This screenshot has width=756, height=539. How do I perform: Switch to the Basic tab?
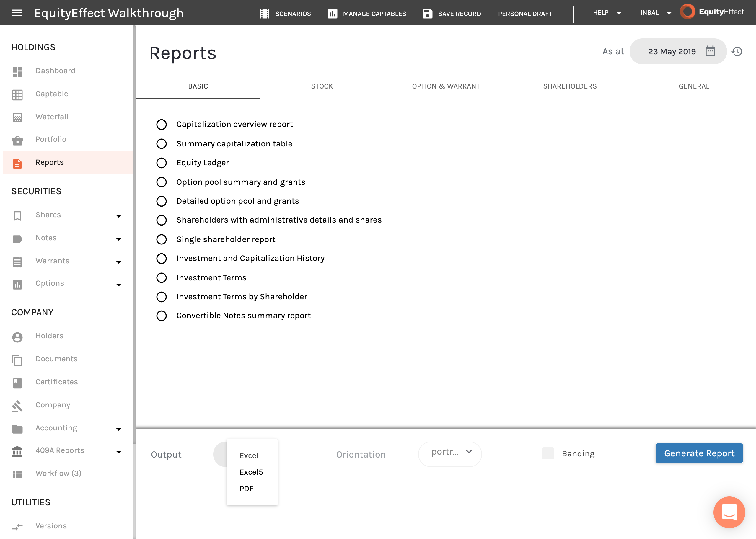[x=198, y=86]
